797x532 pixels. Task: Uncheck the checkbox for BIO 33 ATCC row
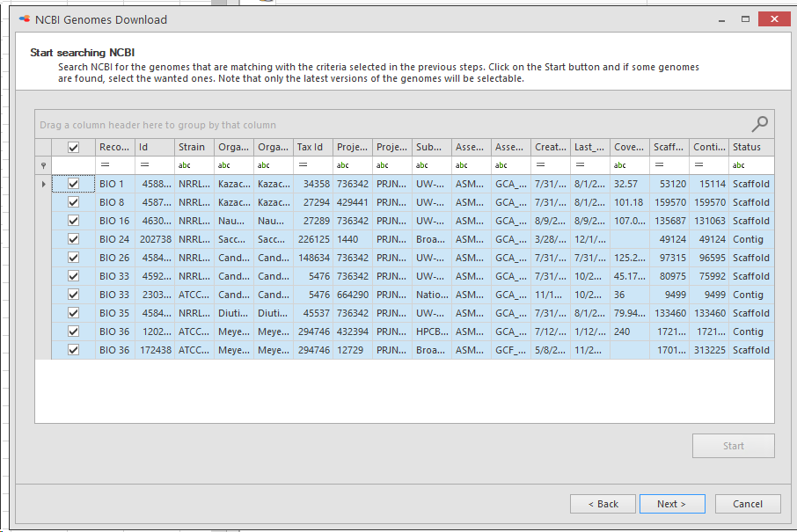point(73,295)
